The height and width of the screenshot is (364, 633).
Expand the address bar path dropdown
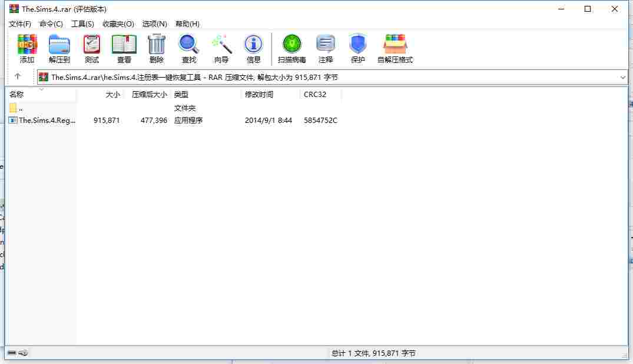622,78
